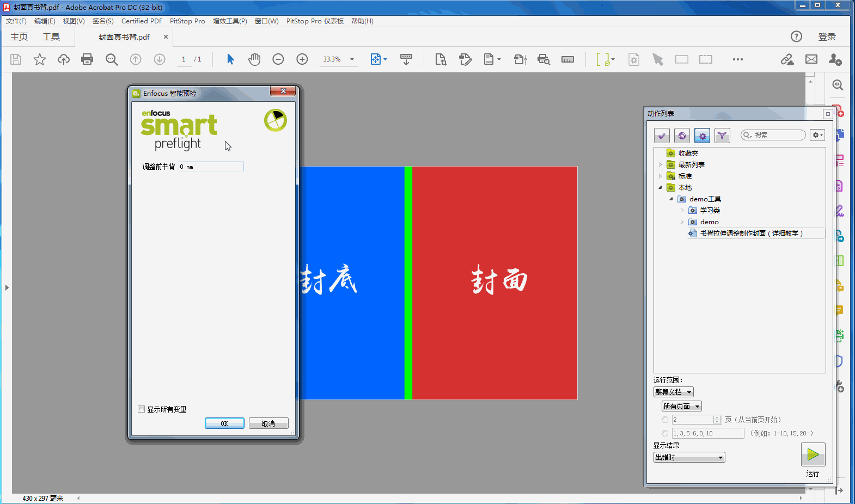
Task: Go to next page arrow icon
Action: coord(160,59)
